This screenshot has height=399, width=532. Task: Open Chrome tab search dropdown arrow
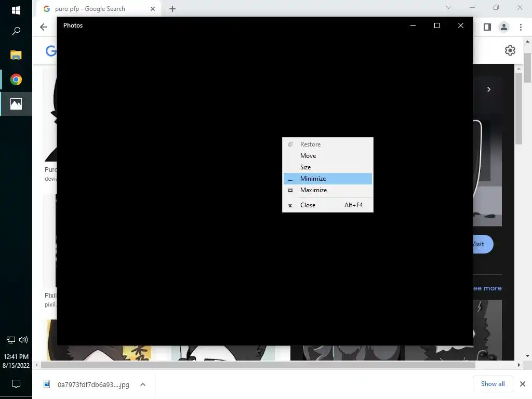point(448,7)
